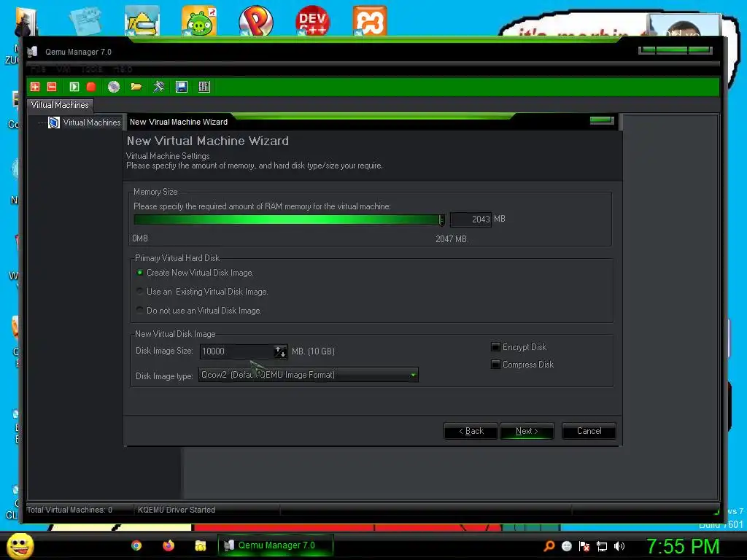The width and height of the screenshot is (747, 560).
Task: Click the orange magnifier tray icon
Action: [x=549, y=546]
